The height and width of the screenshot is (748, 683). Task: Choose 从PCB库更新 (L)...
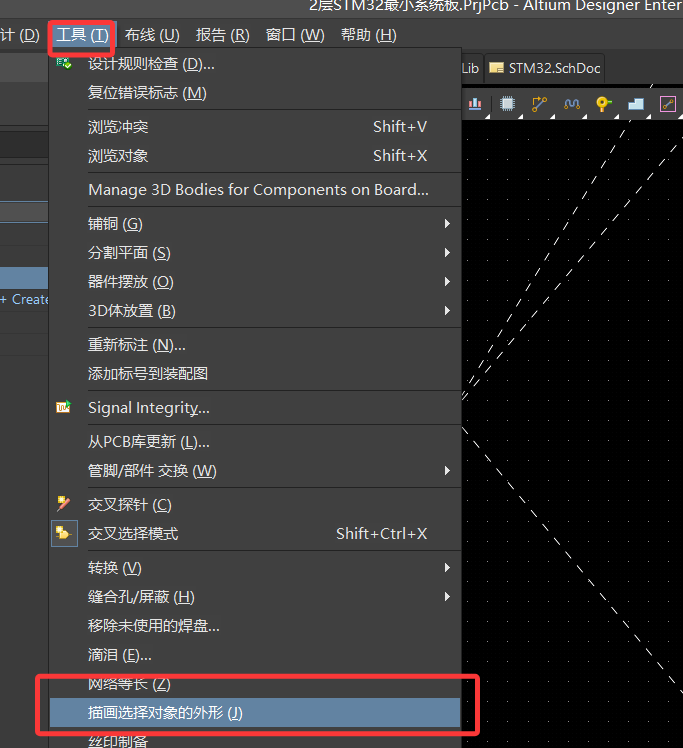pyautogui.click(x=255, y=442)
